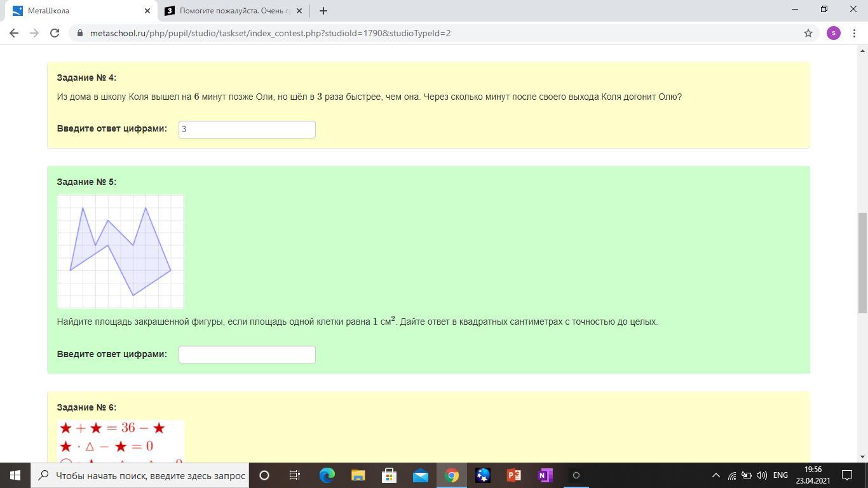Open network settings tray icon
Image resolution: width=868 pixels, height=488 pixels.
pos(731,475)
